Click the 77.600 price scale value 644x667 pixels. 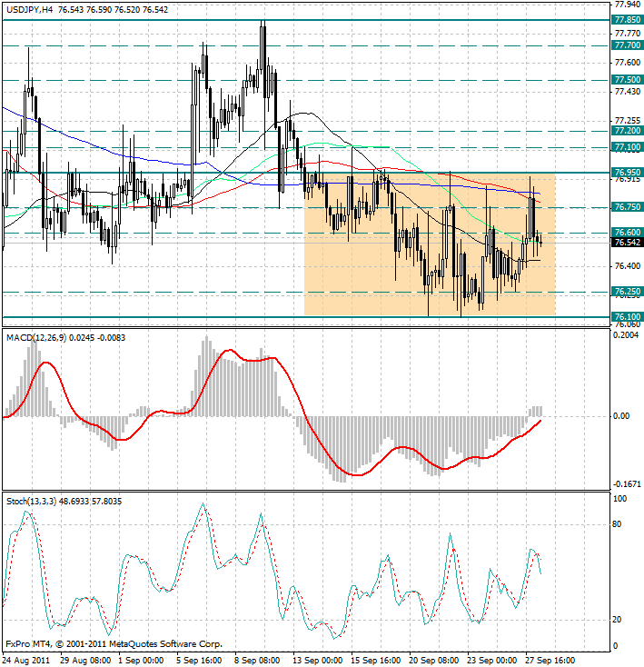click(x=628, y=63)
